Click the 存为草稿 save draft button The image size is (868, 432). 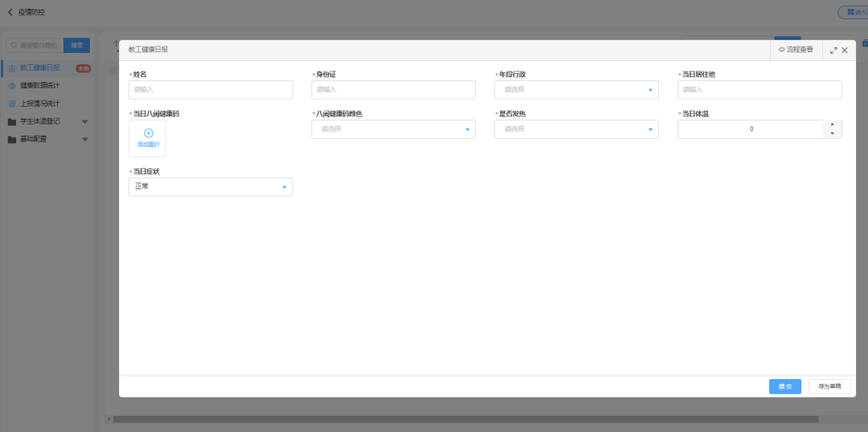click(x=829, y=387)
